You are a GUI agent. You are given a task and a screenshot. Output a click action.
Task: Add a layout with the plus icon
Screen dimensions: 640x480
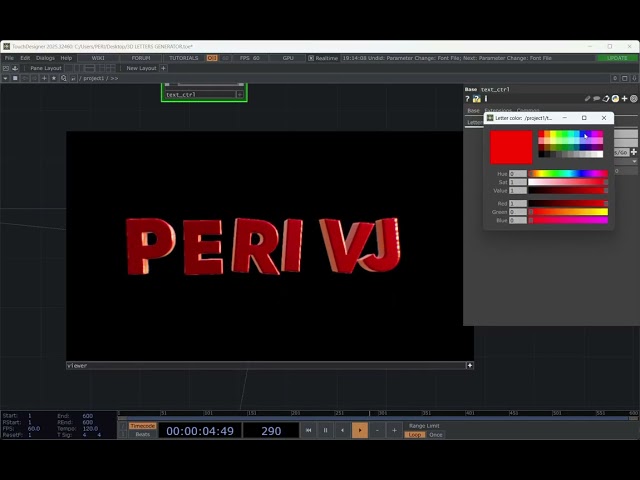point(163,68)
